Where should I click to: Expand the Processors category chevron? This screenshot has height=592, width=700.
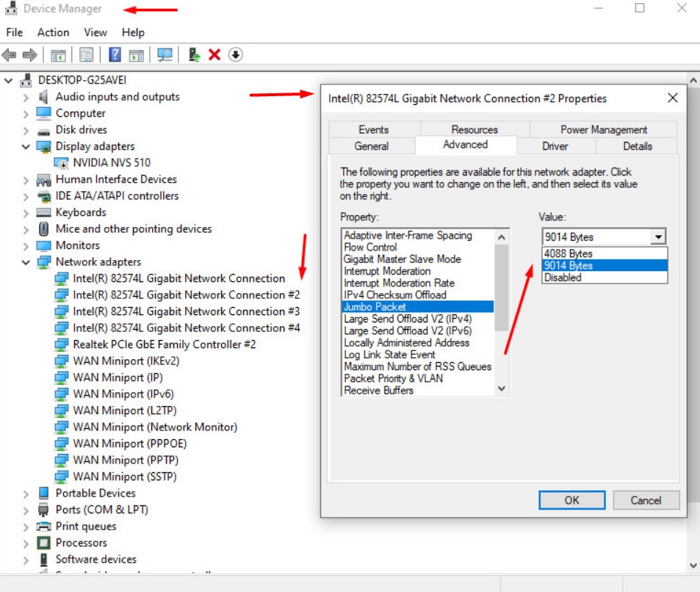26,544
